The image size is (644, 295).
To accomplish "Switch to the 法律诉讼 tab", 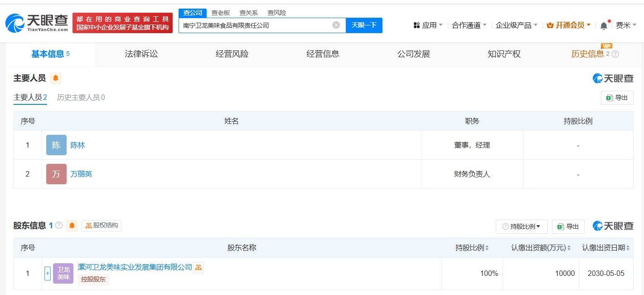I will [x=141, y=54].
